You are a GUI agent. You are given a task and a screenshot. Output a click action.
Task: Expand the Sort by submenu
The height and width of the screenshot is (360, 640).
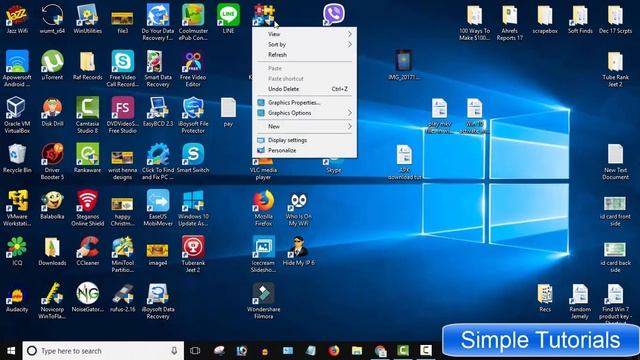pos(304,44)
